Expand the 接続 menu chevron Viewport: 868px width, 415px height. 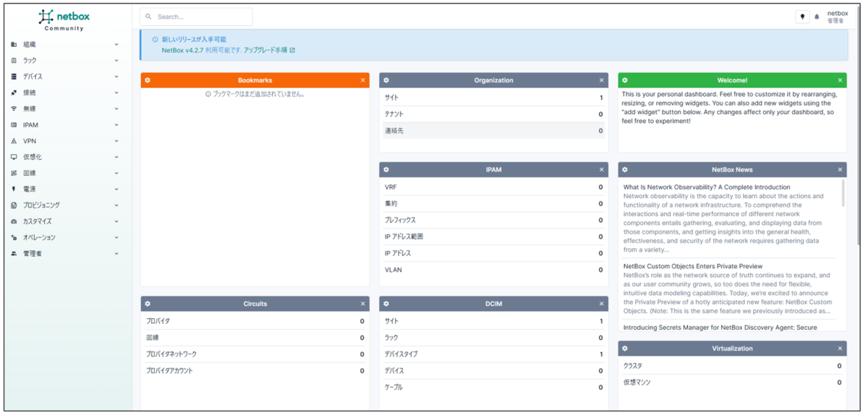click(x=116, y=93)
